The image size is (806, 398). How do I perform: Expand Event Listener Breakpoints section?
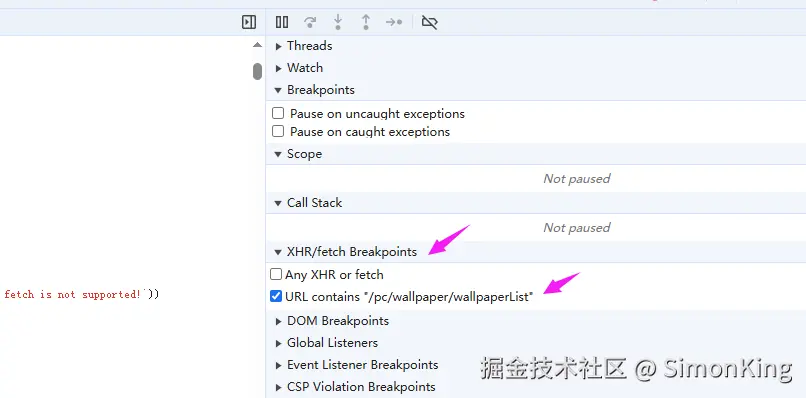point(279,365)
